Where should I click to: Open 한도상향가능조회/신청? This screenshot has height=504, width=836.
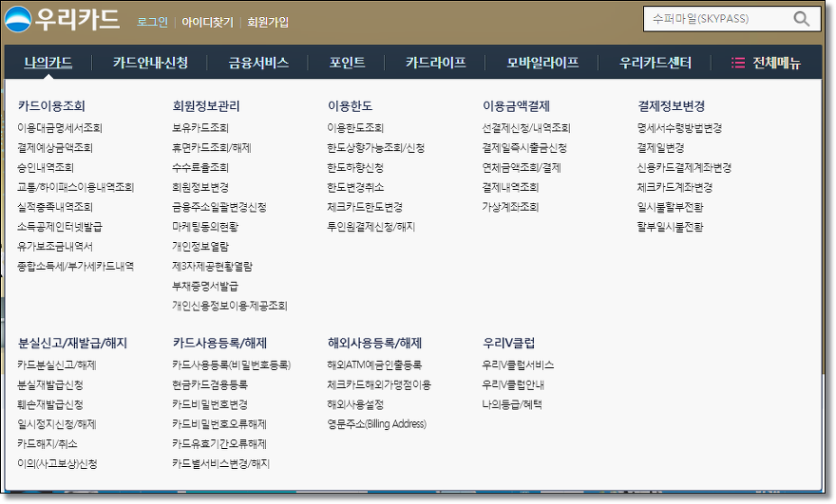click(376, 147)
